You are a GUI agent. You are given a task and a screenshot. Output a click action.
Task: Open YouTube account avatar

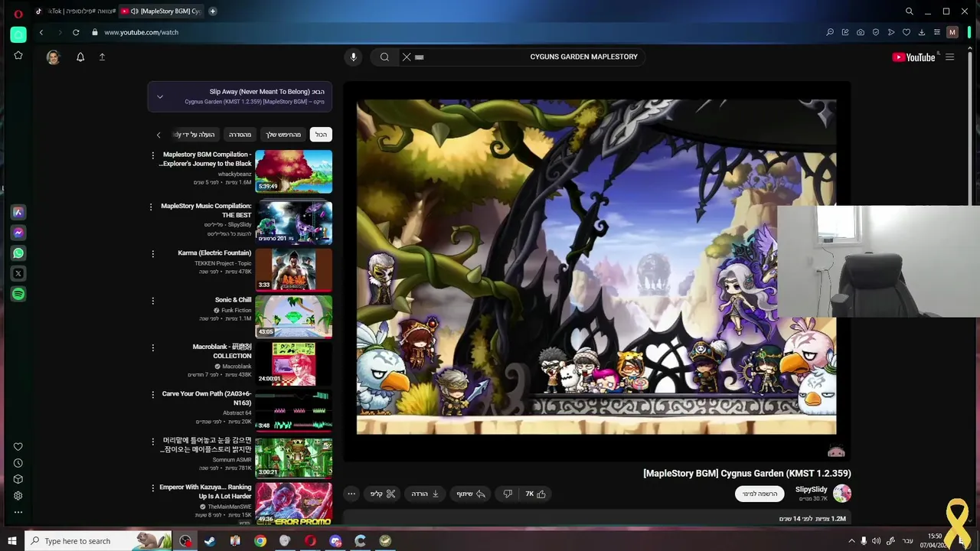click(53, 57)
